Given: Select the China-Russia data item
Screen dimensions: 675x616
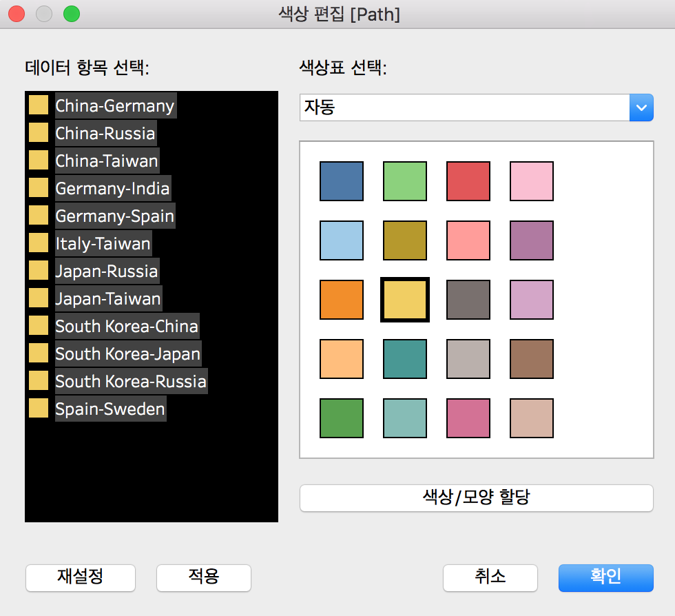Looking at the screenshot, I should [x=105, y=133].
